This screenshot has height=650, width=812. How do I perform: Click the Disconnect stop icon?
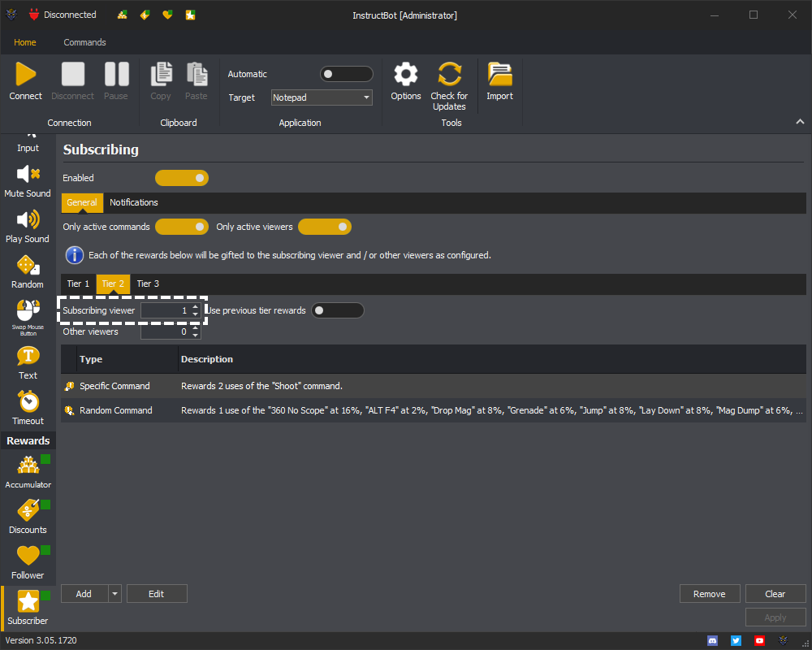(73, 74)
